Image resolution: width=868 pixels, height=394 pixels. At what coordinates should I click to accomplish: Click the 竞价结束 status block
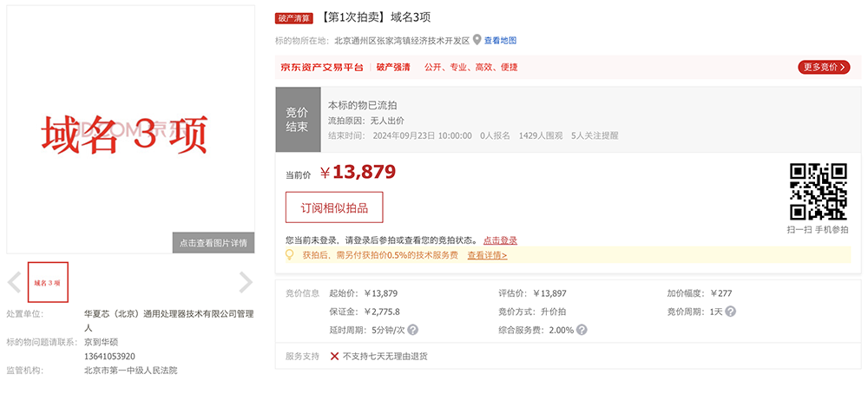297,119
